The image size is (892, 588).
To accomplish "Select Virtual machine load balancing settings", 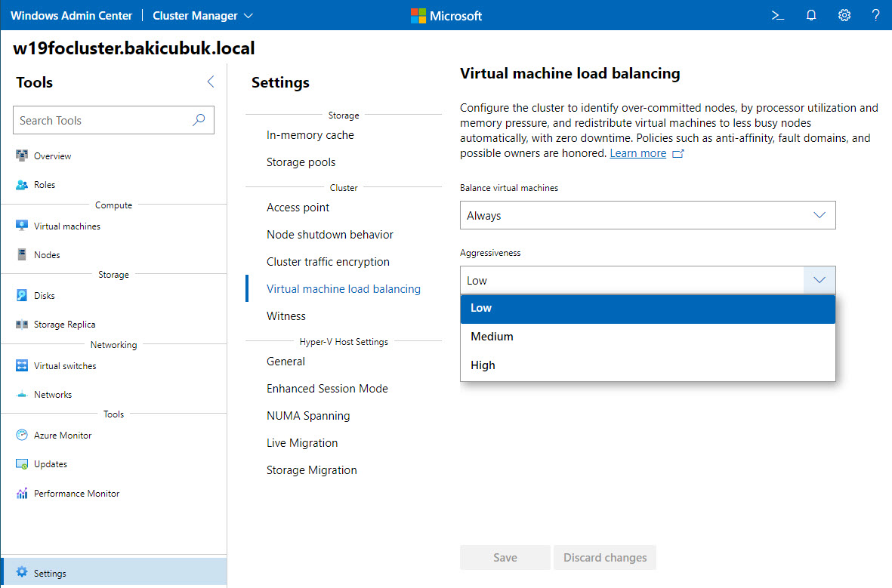I will (344, 289).
